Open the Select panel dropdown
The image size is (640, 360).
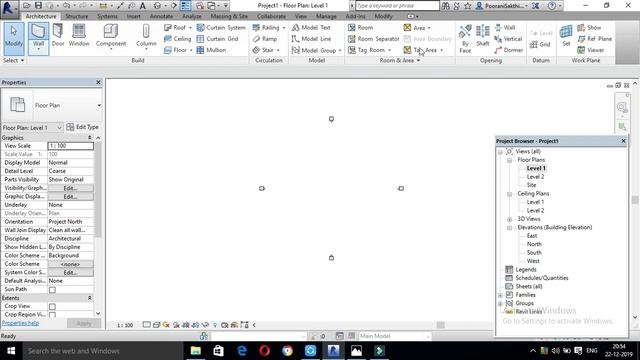(x=13, y=60)
